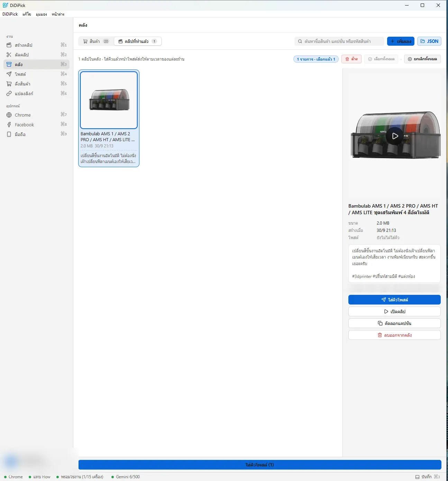Screen dimensions: 448x481
Task: Click the เพิ่มเอง add button
Action: [x=401, y=41]
